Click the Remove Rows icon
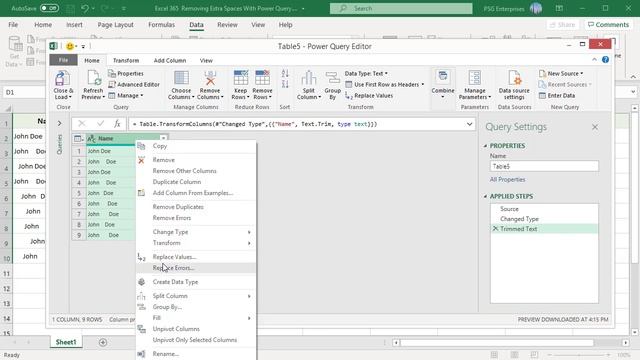 (262, 78)
